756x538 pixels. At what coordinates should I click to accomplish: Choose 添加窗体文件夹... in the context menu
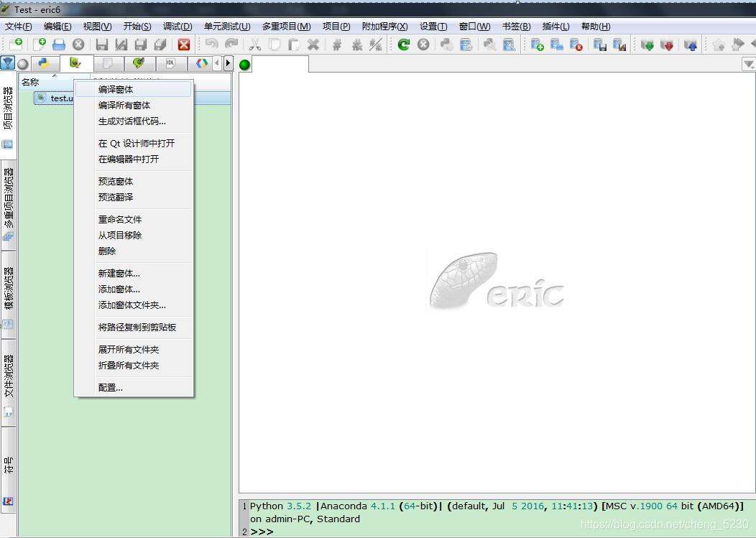134,305
